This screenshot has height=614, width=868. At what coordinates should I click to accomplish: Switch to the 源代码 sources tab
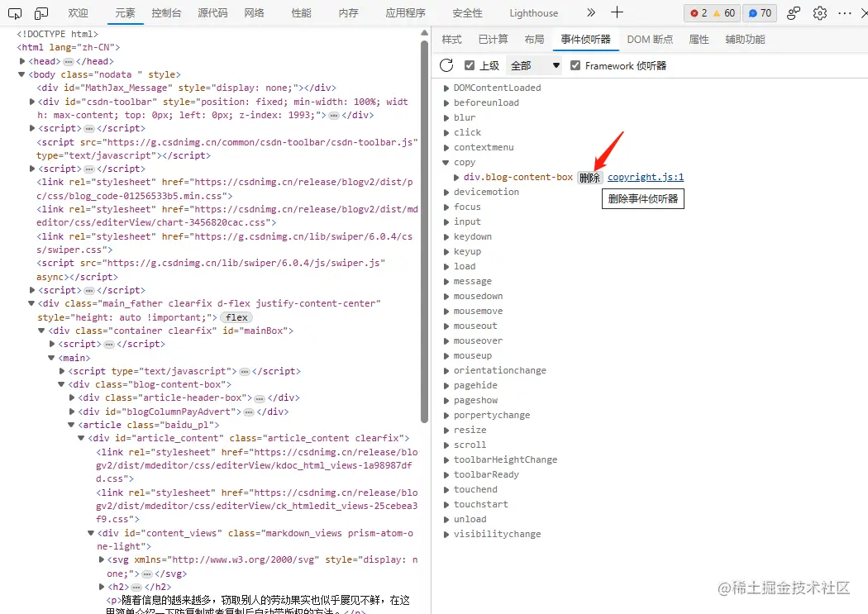(x=212, y=12)
